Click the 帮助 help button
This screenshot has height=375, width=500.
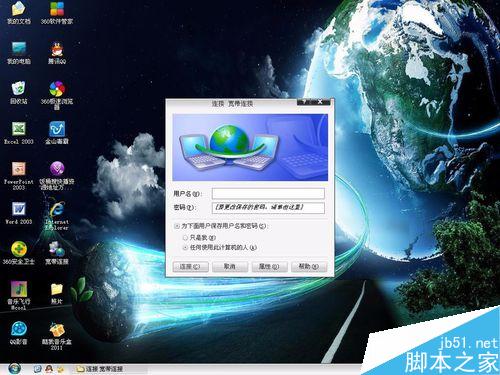point(309,267)
